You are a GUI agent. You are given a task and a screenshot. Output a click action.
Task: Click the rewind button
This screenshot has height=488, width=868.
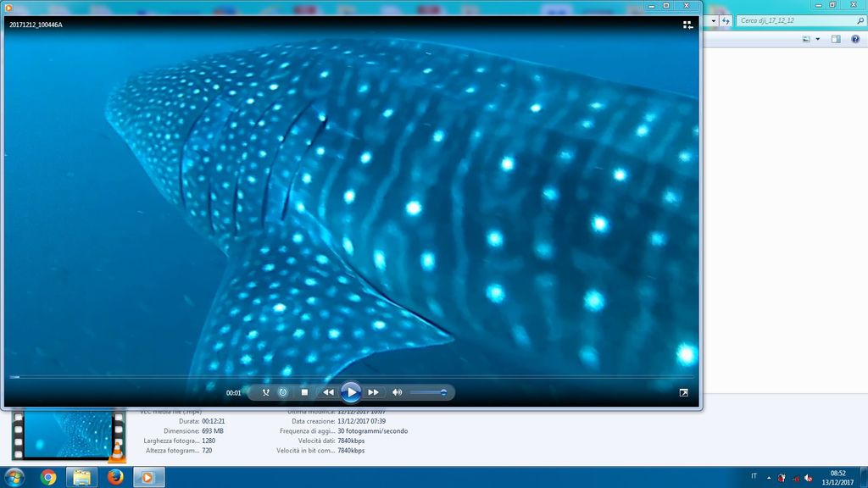[328, 392]
